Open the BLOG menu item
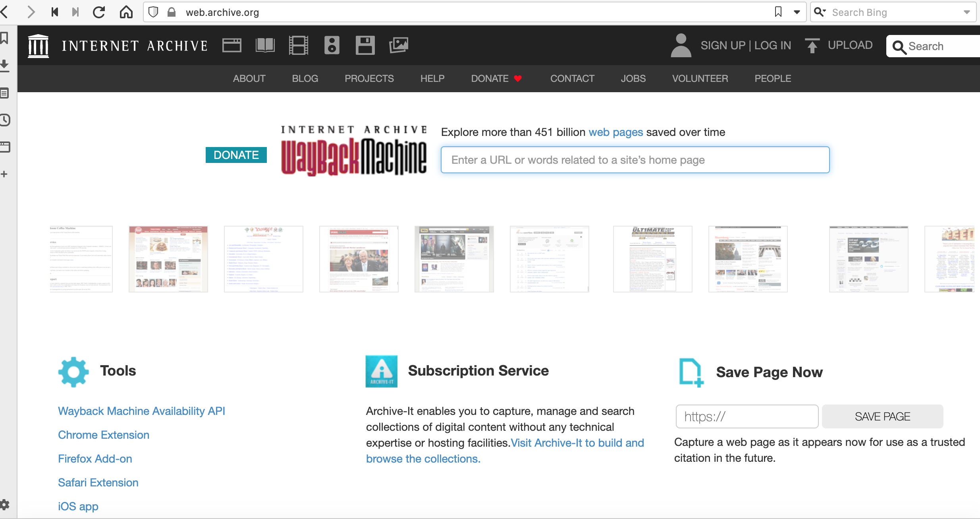The width and height of the screenshot is (980, 519). 305,79
